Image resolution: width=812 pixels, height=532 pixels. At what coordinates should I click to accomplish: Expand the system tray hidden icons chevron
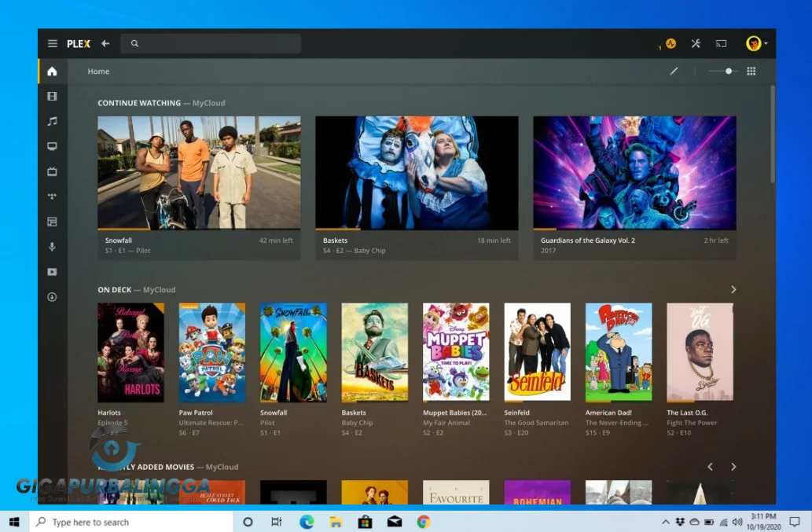[666, 522]
